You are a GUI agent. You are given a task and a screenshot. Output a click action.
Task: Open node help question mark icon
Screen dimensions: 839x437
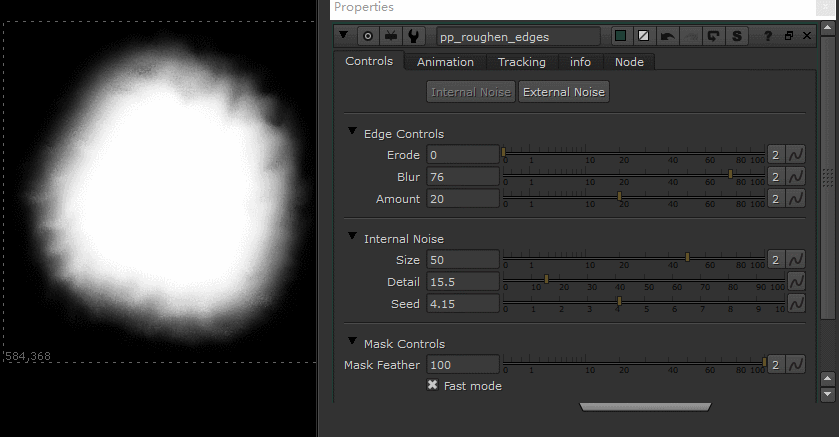click(x=768, y=36)
